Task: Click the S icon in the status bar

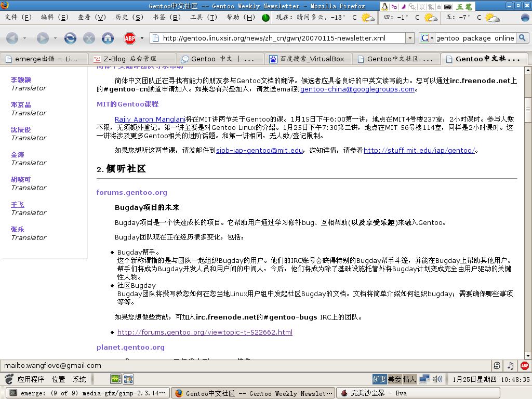Action: [x=497, y=365]
